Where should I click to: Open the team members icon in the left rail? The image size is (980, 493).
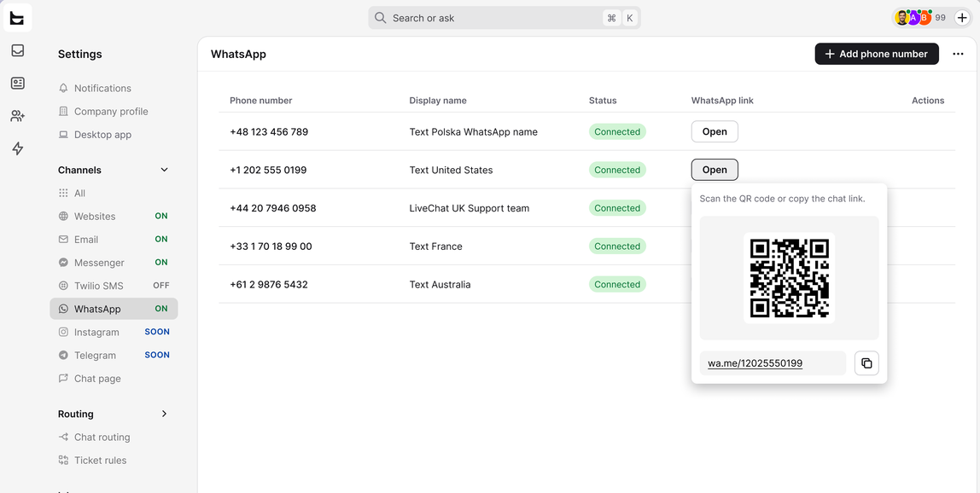click(17, 116)
